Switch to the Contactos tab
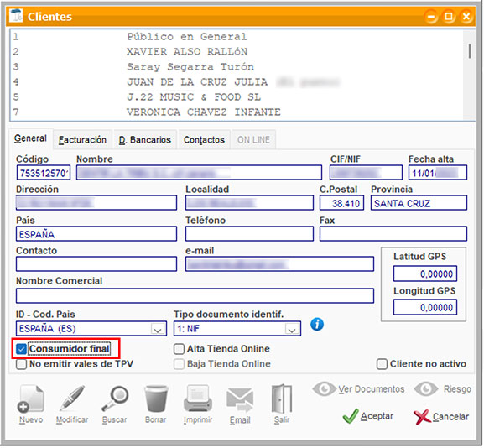Screen dimensions: 484x448 (x=204, y=140)
